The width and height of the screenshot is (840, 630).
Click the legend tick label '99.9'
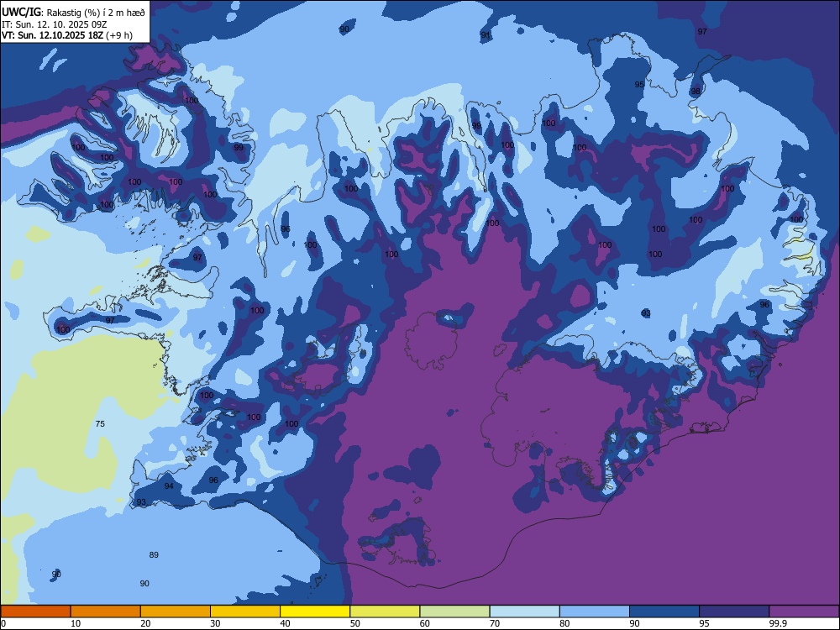click(x=778, y=623)
